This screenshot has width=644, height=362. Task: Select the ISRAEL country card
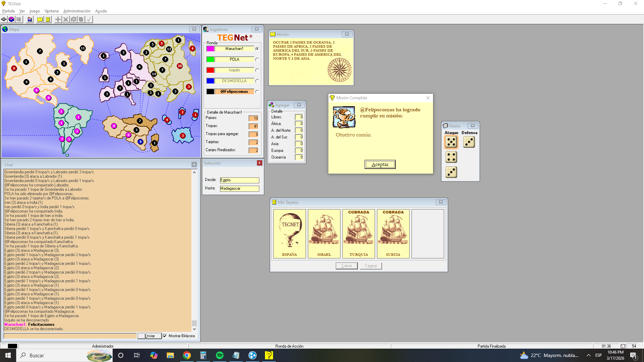pos(324,234)
